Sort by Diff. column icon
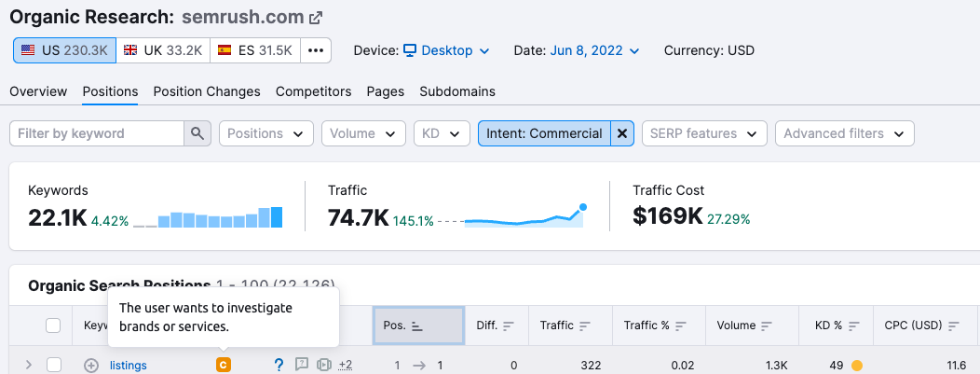The width and height of the screenshot is (980, 374). point(508,326)
